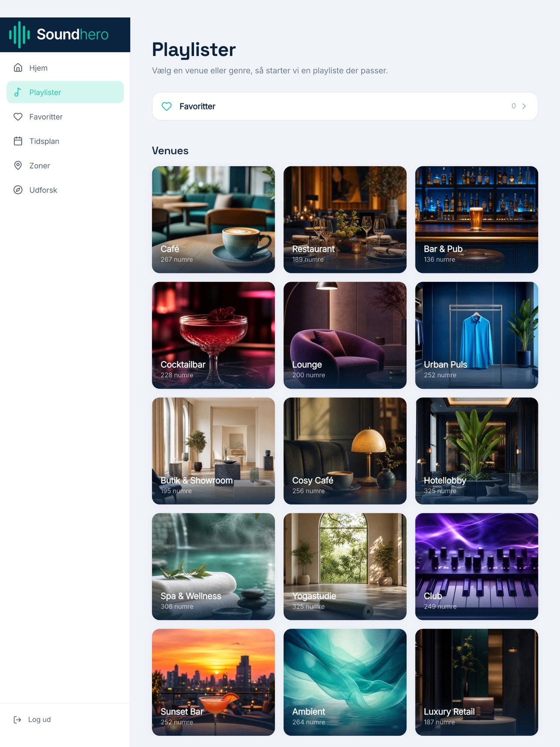Select Playlister sidebar item
Viewport: 560px width, 747px height.
pos(65,92)
